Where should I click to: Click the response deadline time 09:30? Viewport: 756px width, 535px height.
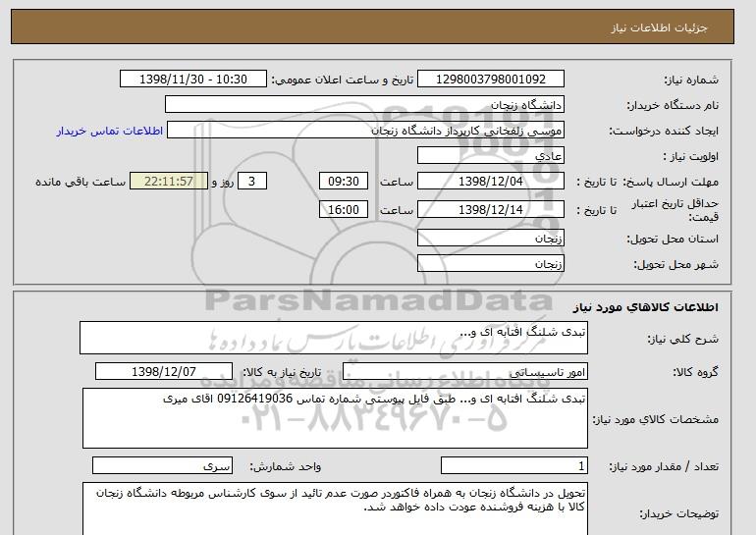point(344,182)
